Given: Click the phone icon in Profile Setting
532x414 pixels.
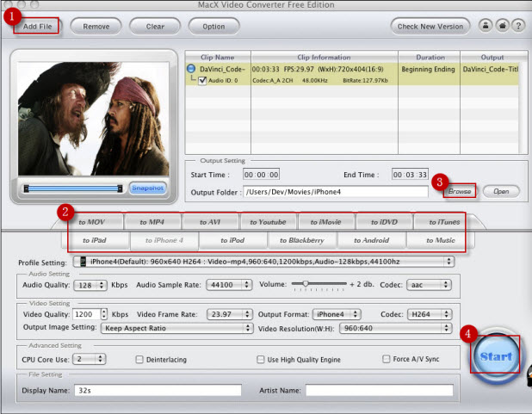Looking at the screenshot, I should 83,262.
